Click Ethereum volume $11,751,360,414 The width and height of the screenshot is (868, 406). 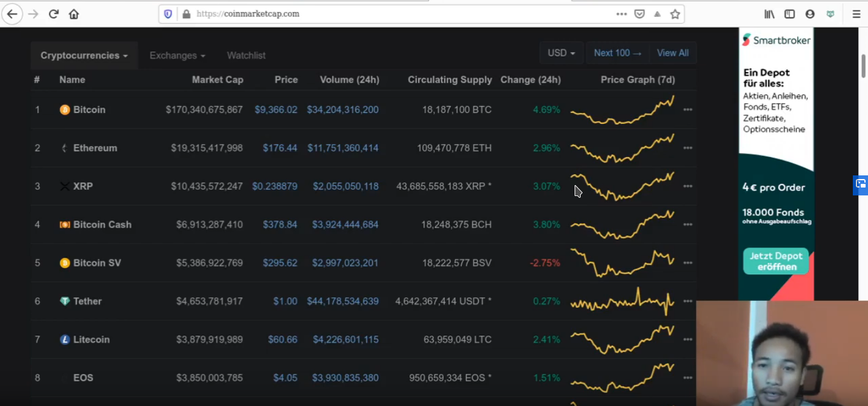pos(343,148)
